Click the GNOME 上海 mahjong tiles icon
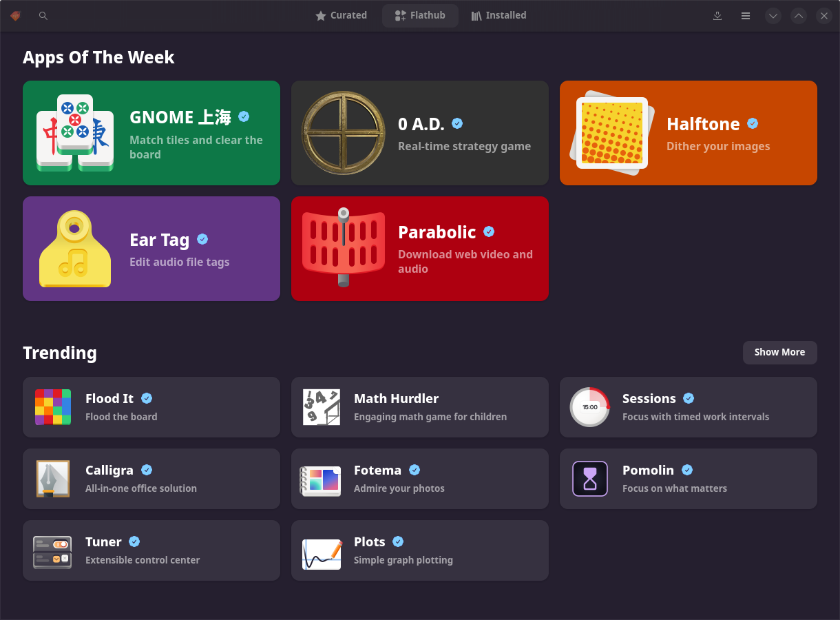Image resolution: width=840 pixels, height=620 pixels. click(x=75, y=132)
